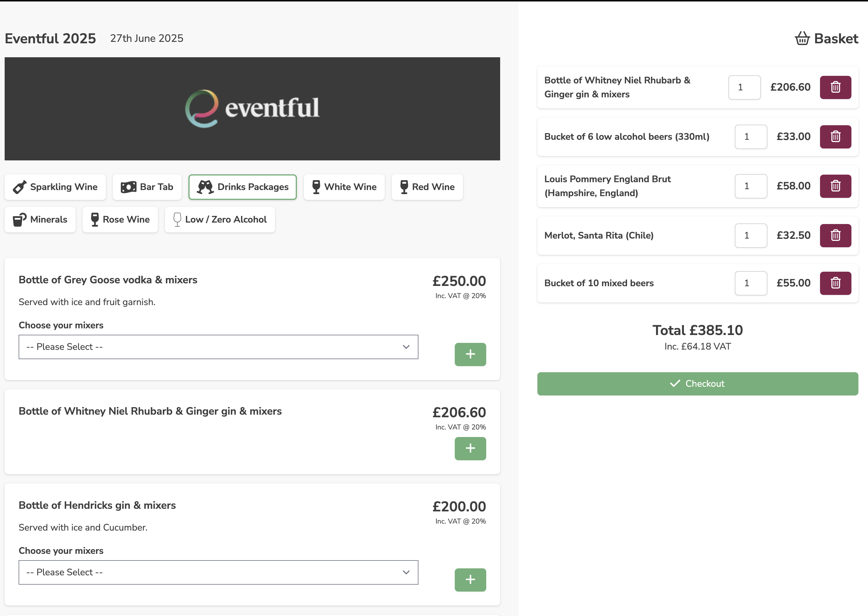This screenshot has width=868, height=616.
Task: Show Low / Zero Alcohol drinks
Action: click(x=220, y=220)
